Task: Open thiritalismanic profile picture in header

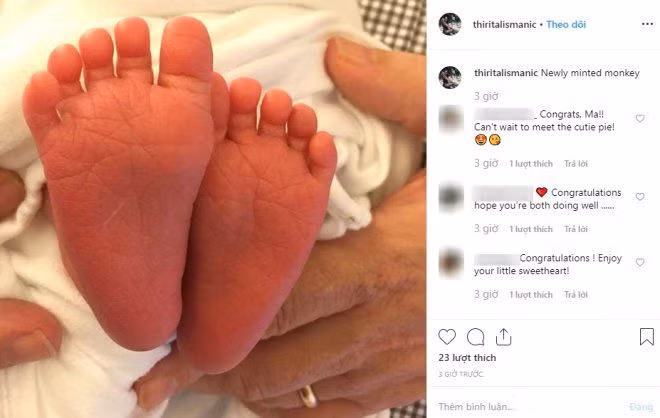Action: pos(450,24)
